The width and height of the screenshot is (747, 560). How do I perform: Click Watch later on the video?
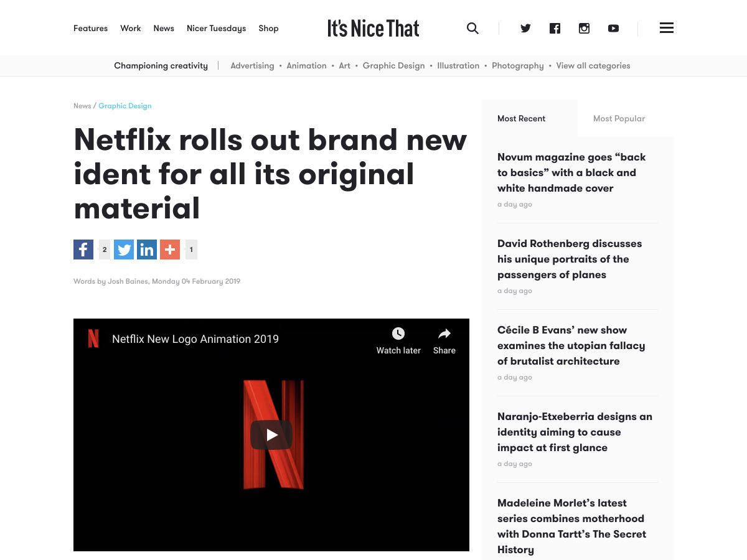(398, 341)
